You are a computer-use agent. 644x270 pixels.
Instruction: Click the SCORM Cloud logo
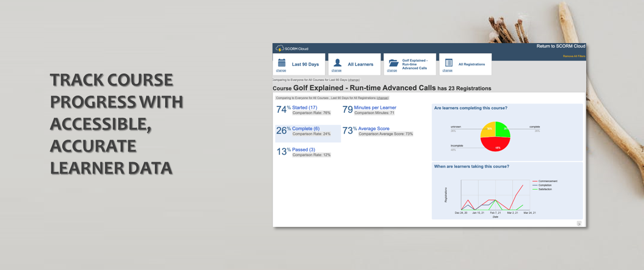(x=292, y=48)
